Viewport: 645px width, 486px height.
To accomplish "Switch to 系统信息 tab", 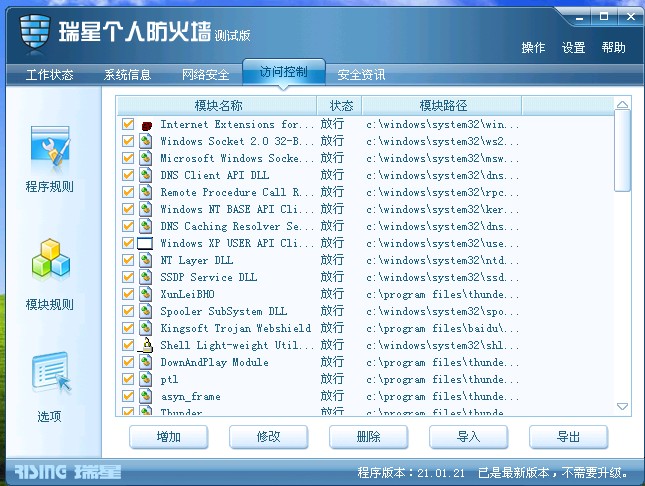I will 128,75.
